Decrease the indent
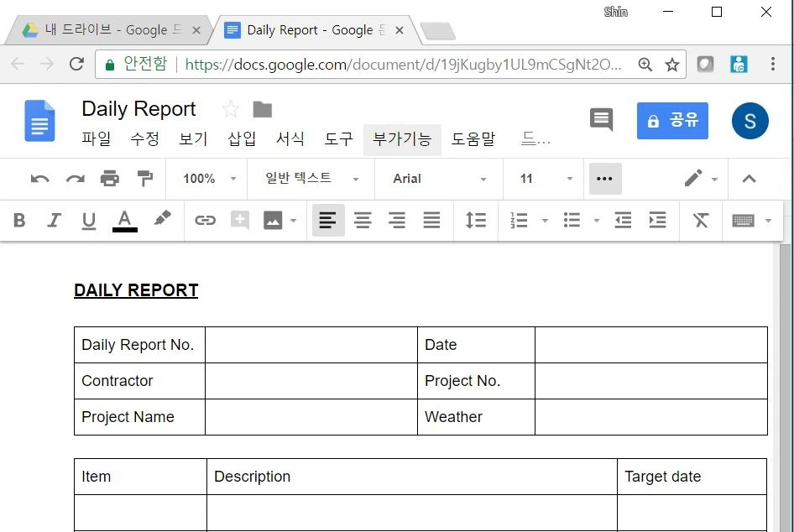 click(623, 220)
